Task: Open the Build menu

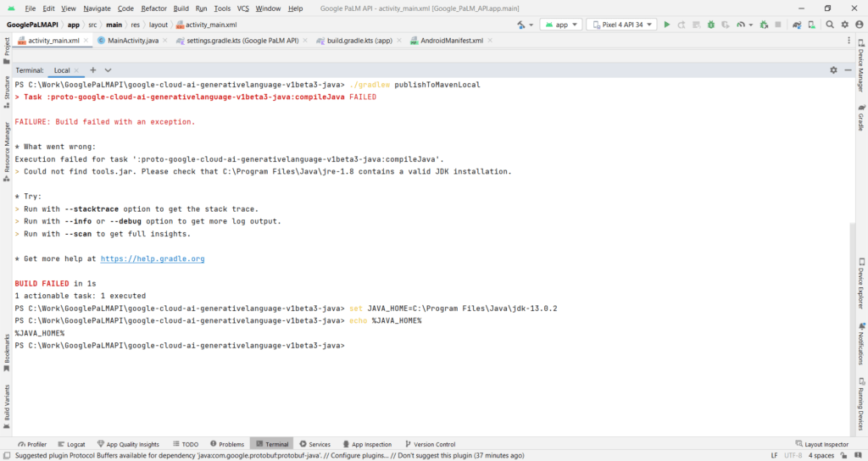Action: pyautogui.click(x=181, y=8)
